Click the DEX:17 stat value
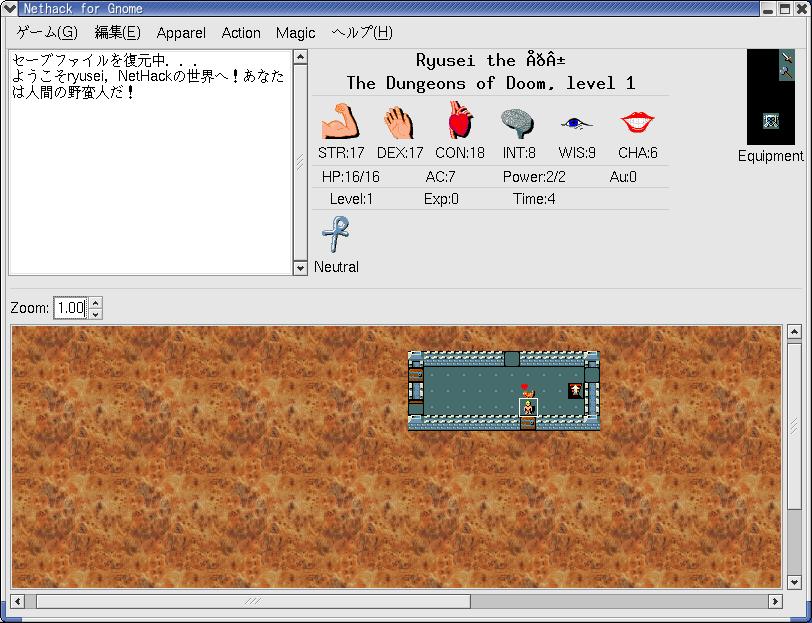 (x=400, y=153)
